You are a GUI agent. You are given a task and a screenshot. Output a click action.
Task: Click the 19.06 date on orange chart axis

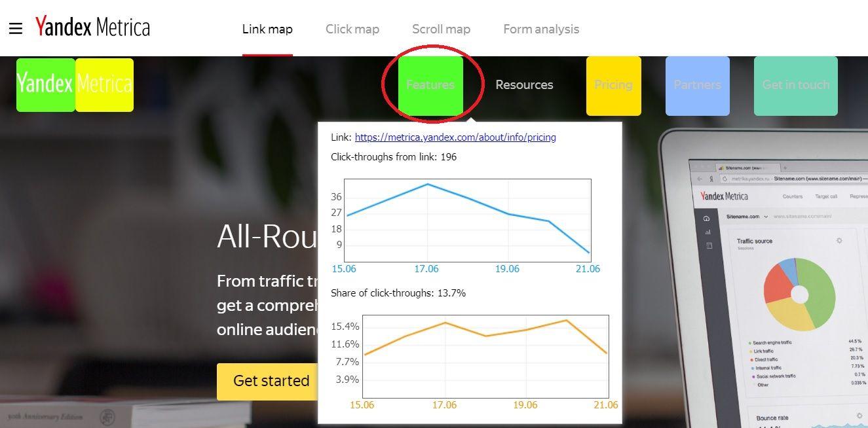point(525,405)
